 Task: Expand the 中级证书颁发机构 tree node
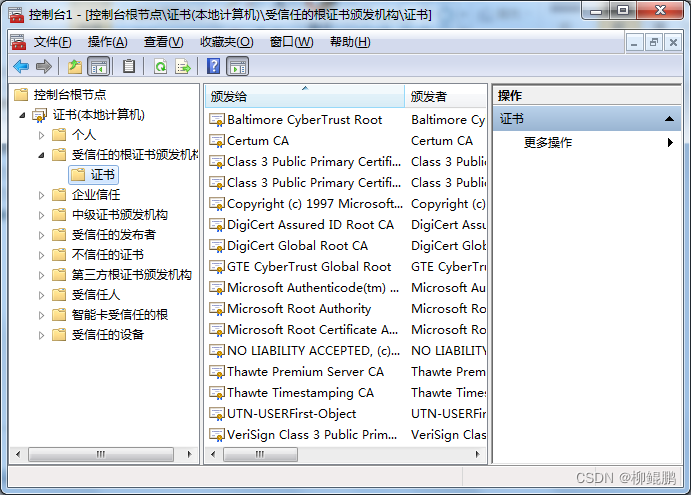click(x=41, y=215)
